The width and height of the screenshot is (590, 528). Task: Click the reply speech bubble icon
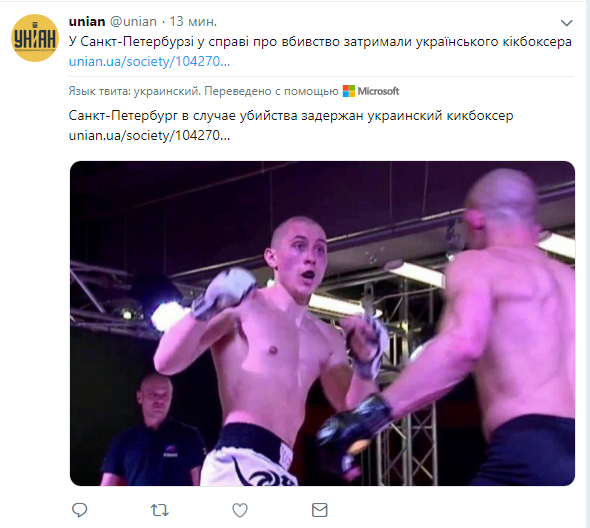(79, 510)
